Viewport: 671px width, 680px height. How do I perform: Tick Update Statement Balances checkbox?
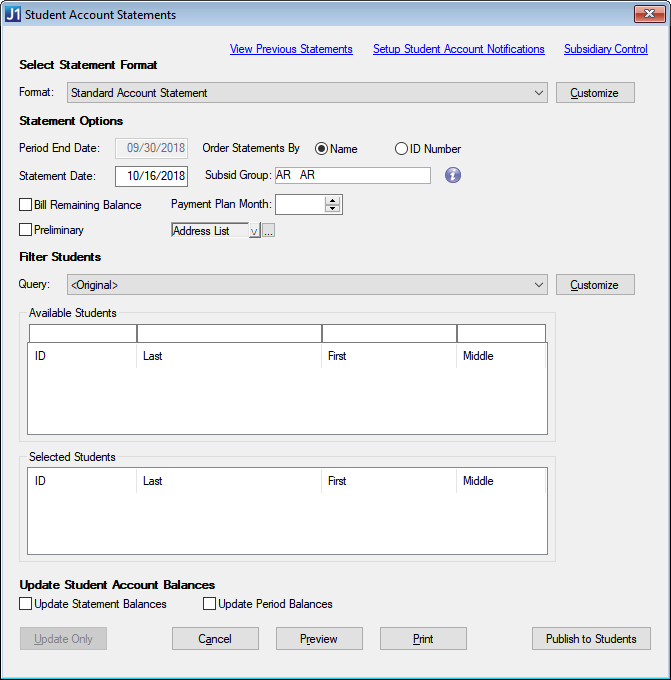[x=26, y=604]
